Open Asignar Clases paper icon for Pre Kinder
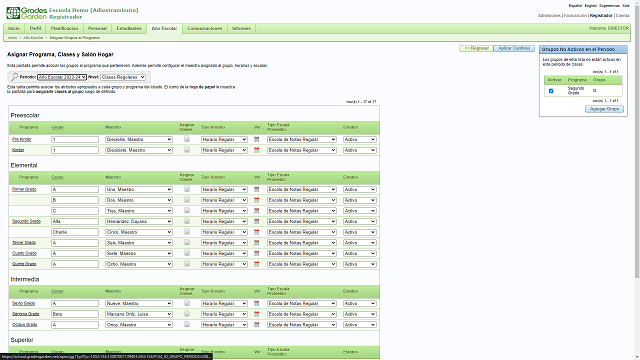This screenshot has height=360, width=640. click(x=187, y=139)
